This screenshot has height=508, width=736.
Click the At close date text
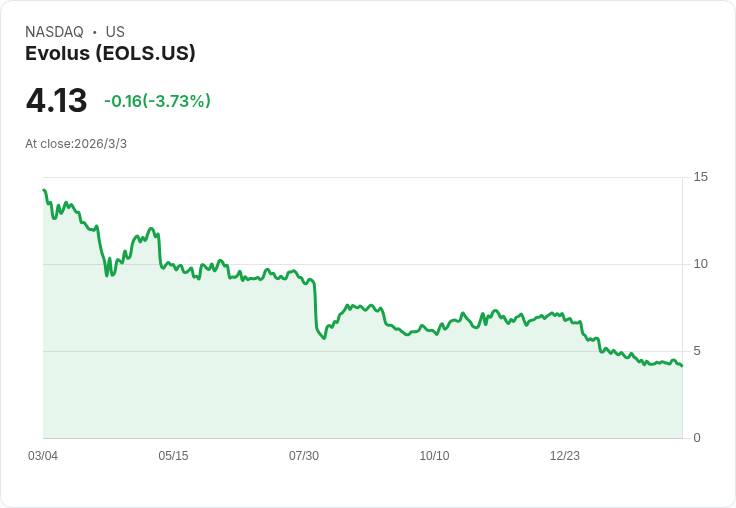[76, 144]
